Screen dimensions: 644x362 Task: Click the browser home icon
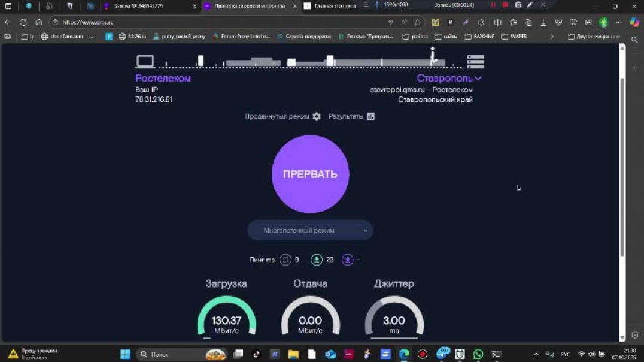point(38,22)
